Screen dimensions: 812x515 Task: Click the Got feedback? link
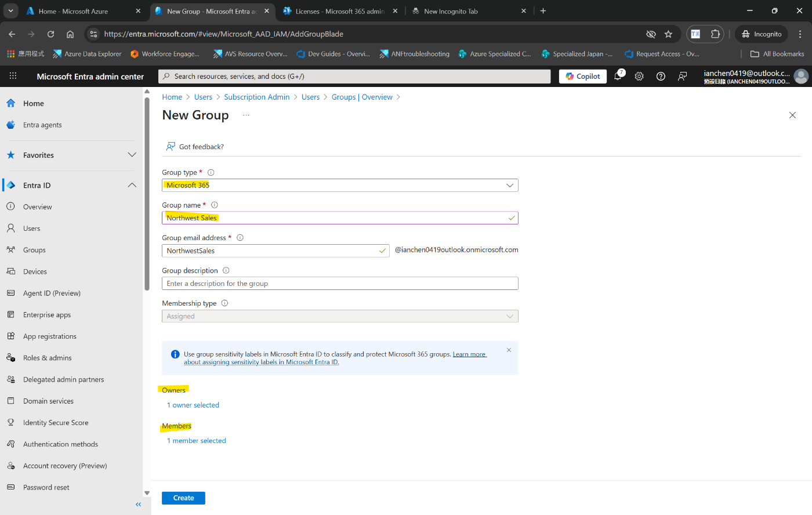[x=195, y=147]
